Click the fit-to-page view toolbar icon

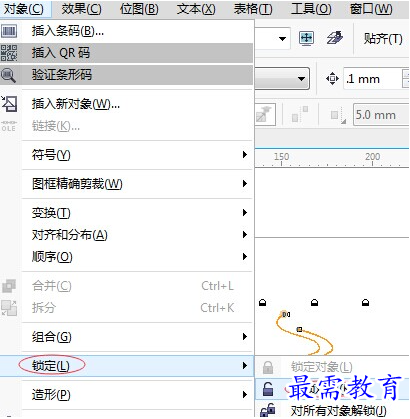click(306, 39)
